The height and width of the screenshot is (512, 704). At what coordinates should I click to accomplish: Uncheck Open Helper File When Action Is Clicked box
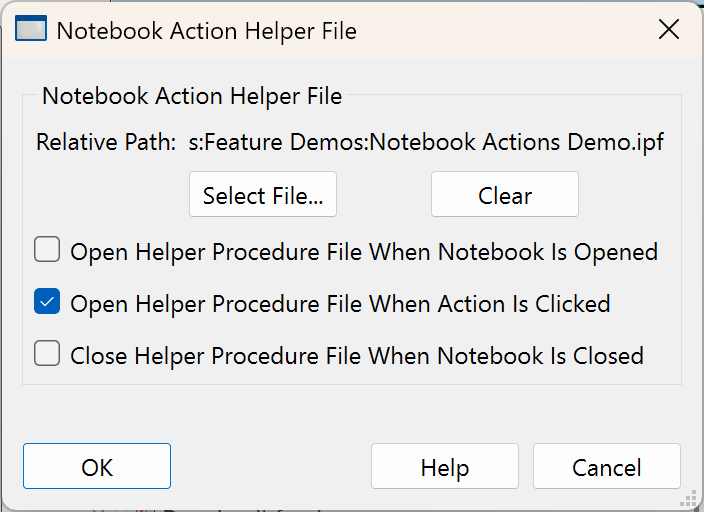[47, 302]
